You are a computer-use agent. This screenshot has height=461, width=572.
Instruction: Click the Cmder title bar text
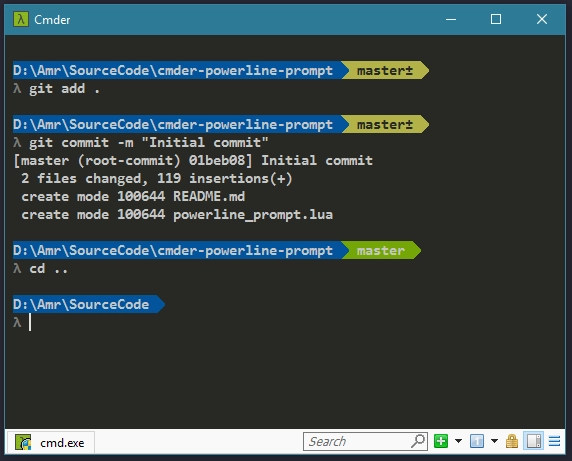coord(52,20)
